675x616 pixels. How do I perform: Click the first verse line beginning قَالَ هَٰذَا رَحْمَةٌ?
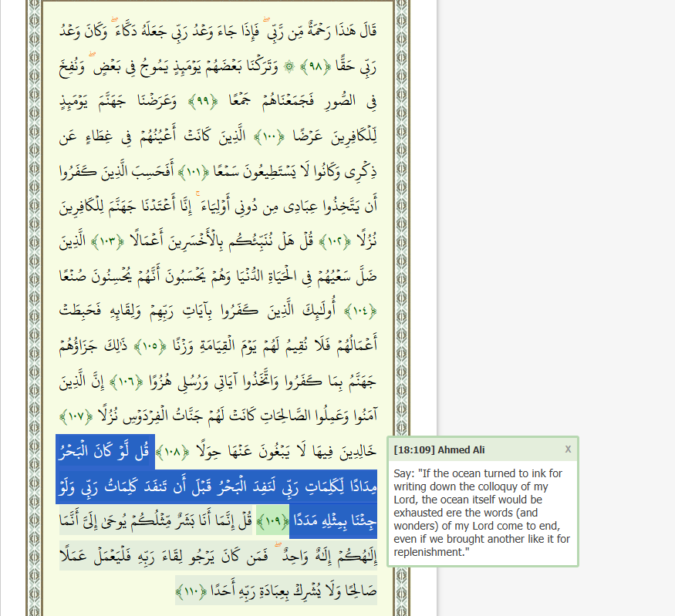(231, 32)
